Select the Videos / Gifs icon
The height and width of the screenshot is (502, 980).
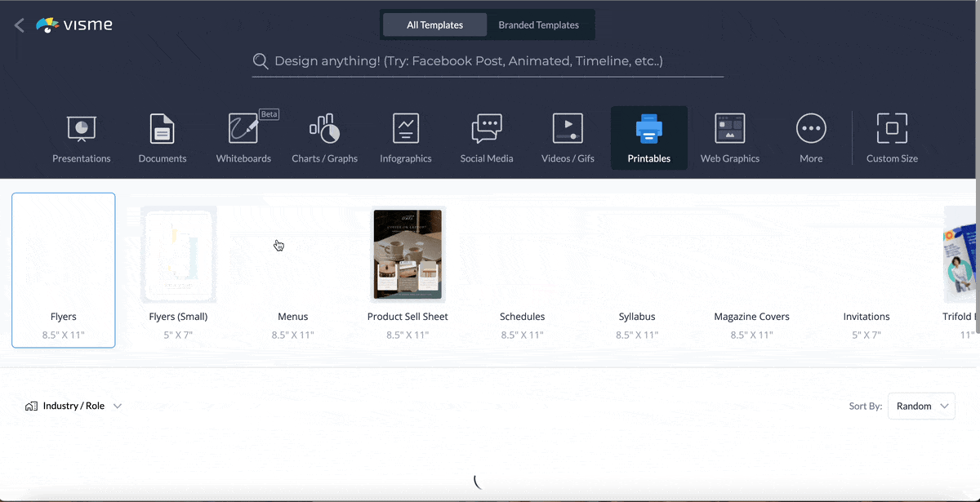click(x=568, y=129)
